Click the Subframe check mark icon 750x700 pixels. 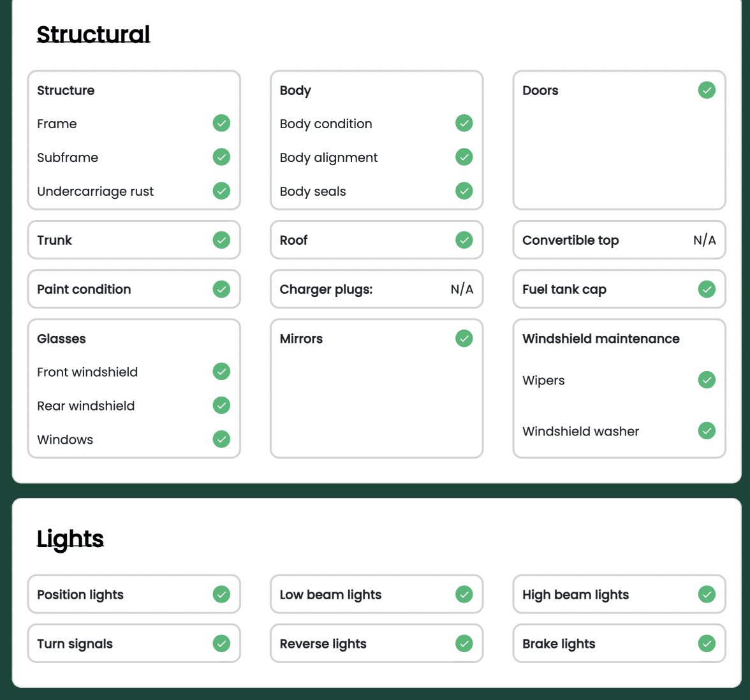click(x=221, y=157)
